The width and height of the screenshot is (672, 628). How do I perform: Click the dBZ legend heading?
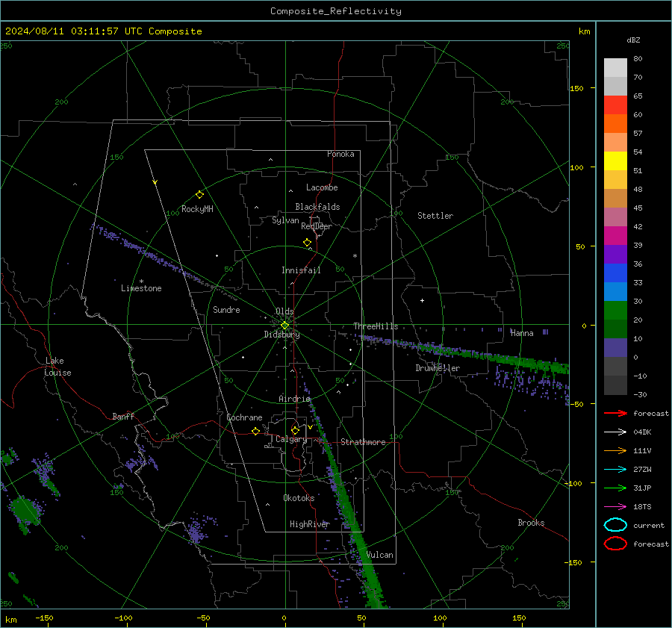pos(633,40)
